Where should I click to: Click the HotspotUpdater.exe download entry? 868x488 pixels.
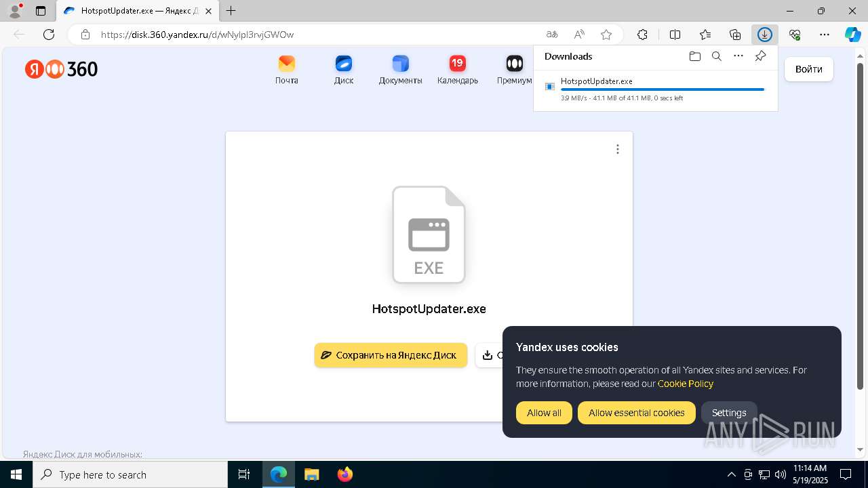656,89
